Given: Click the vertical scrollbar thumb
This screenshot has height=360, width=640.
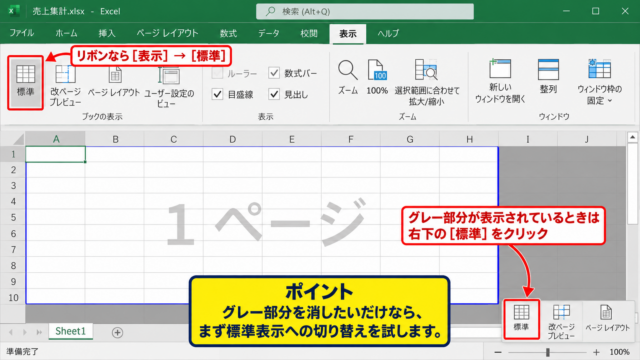Looking at the screenshot, I should click(632, 184).
